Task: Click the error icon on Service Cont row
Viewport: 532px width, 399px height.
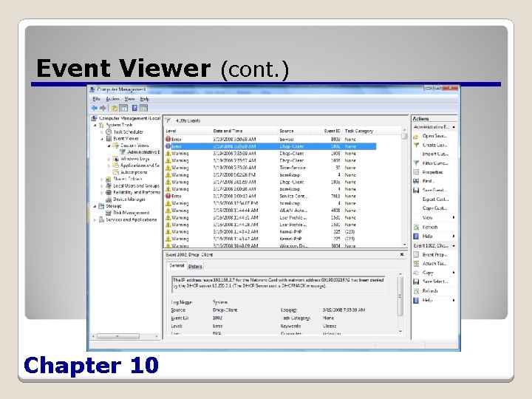Action: [x=168, y=196]
